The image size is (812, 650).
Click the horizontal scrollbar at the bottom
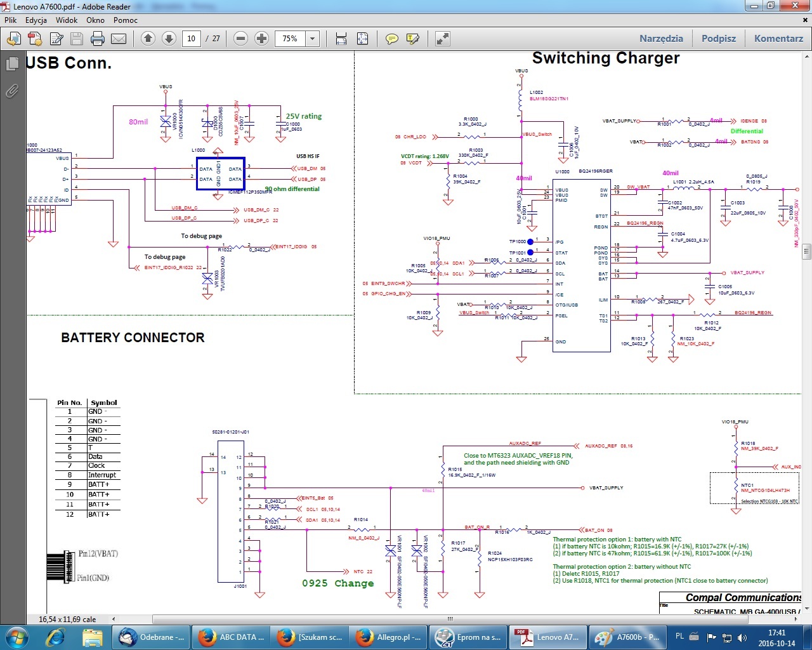[450, 619]
